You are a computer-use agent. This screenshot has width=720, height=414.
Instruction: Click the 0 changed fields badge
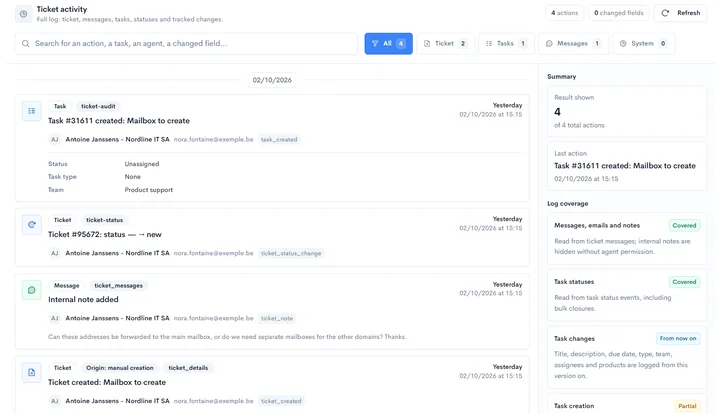(619, 13)
